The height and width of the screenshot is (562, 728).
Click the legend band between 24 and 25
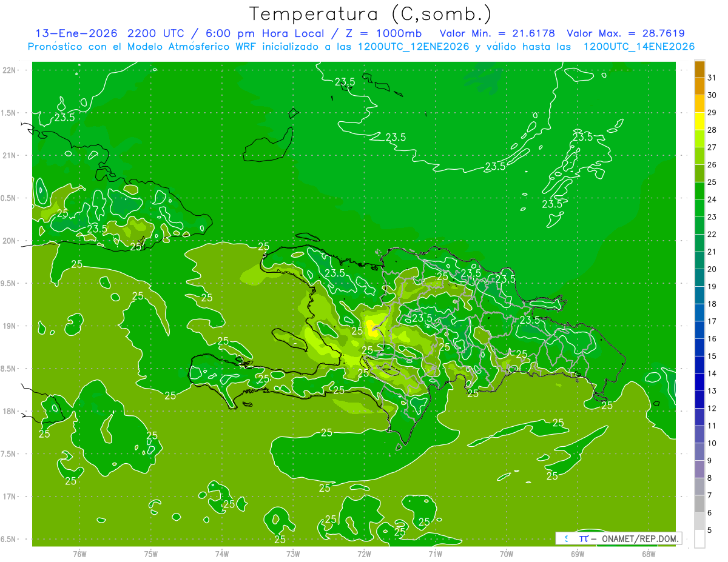click(699, 190)
